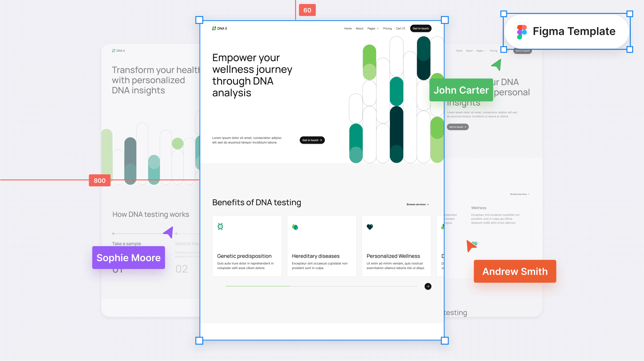
Task: Expand the Pages dropdown in navigation menu
Action: point(373,28)
